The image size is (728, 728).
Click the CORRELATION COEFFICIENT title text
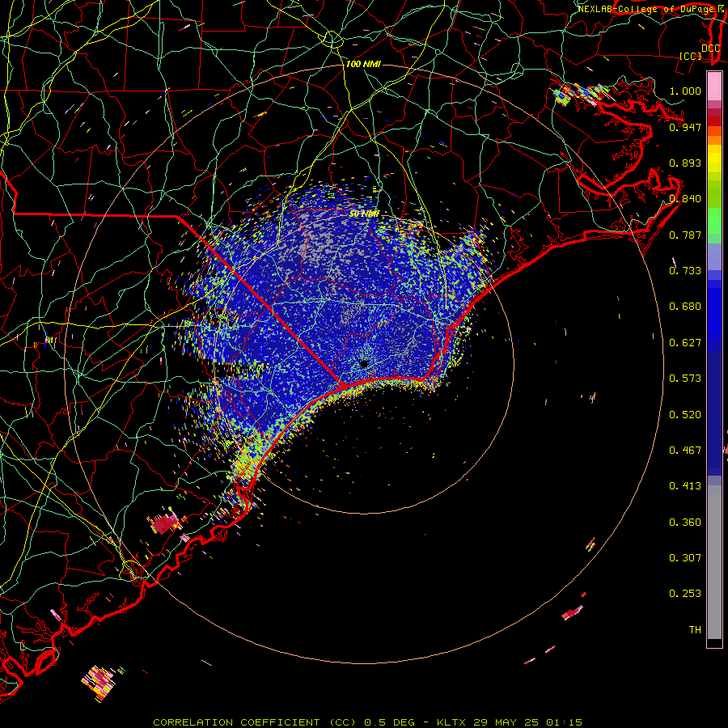[236, 722]
